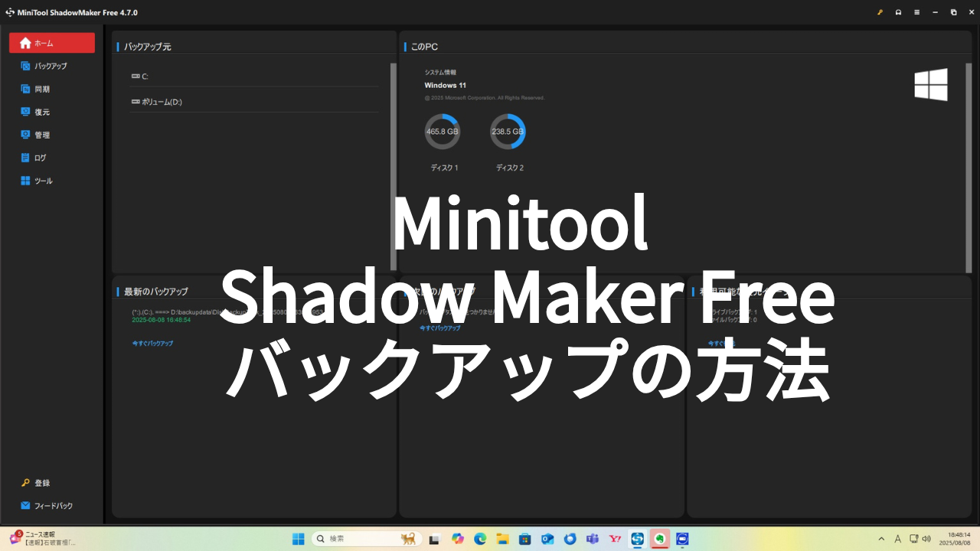Click the 2025-08-08 16:48:54 timestamp
The width and height of the screenshot is (980, 551).
click(x=162, y=320)
